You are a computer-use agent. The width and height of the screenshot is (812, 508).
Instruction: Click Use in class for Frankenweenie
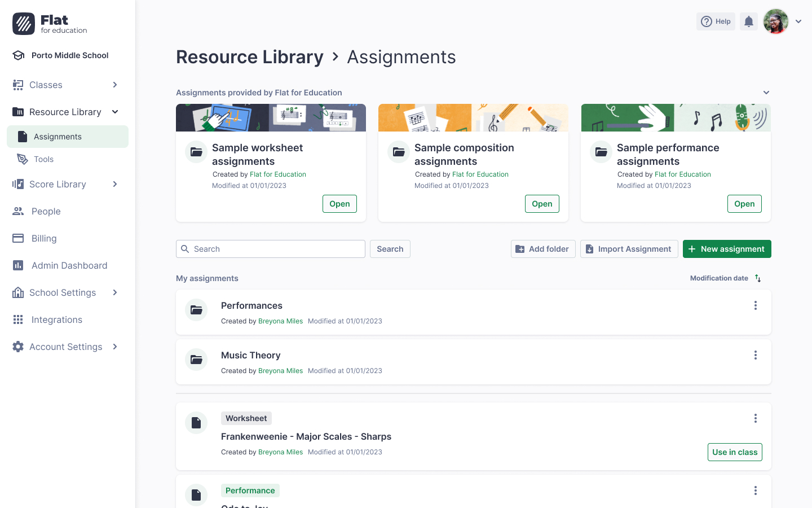(x=735, y=452)
